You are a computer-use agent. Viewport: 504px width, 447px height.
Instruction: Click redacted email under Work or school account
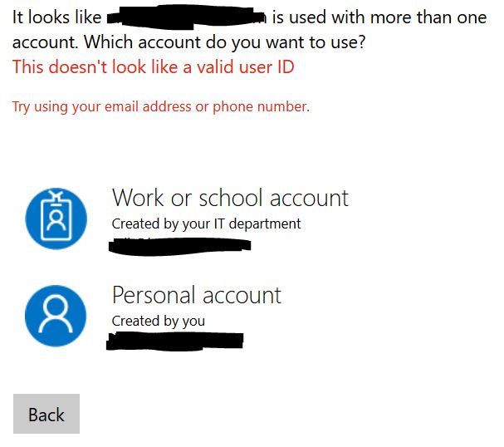179,246
